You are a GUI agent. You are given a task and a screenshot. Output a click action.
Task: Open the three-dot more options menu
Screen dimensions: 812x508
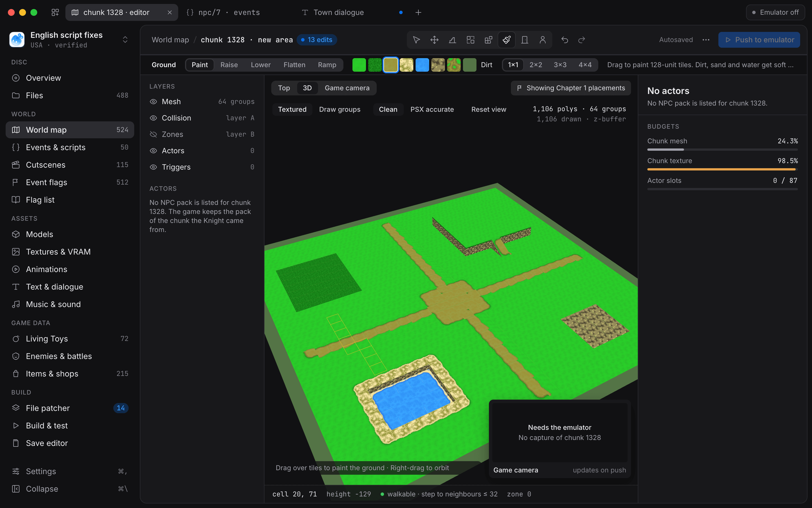(x=706, y=40)
